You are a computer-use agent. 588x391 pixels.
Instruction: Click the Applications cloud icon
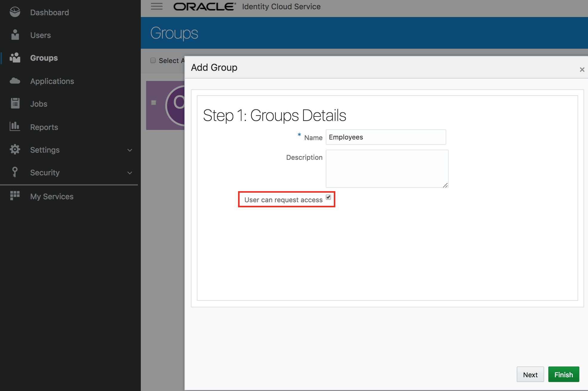click(x=15, y=81)
